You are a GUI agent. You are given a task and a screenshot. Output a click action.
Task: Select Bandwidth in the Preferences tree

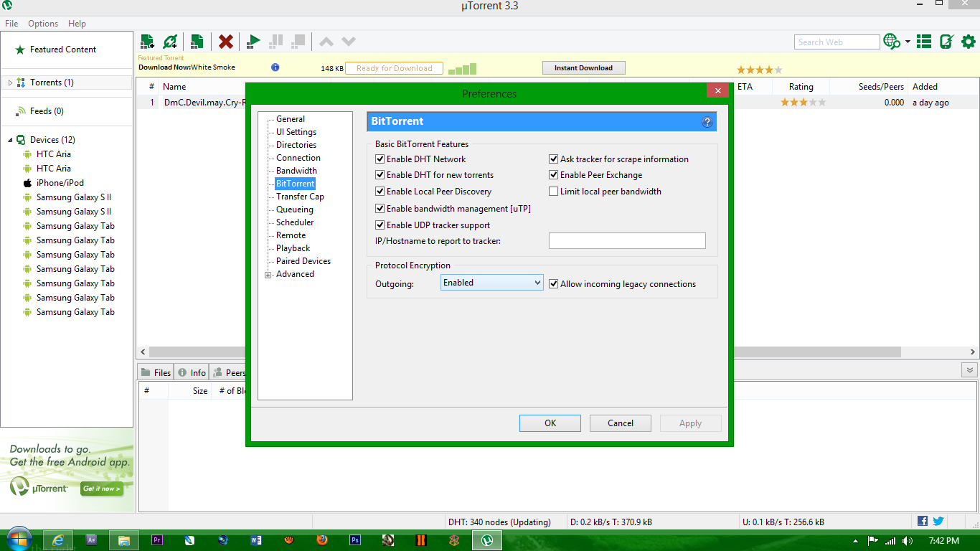pos(296,171)
